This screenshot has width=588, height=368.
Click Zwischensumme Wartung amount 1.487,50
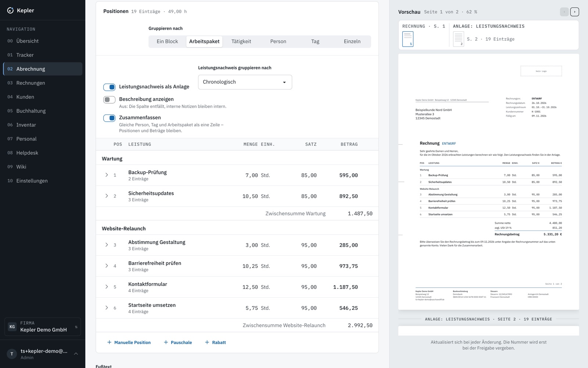tap(360, 213)
